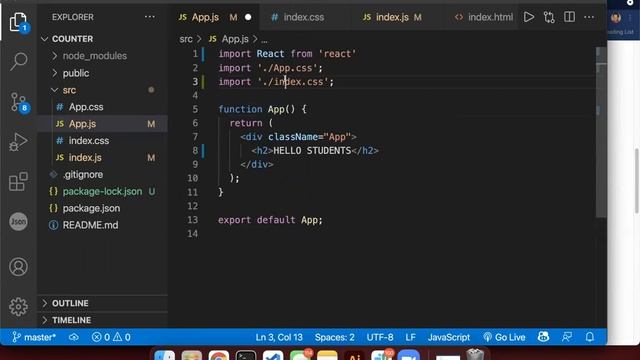This screenshot has height=360, width=640.
Task: Open the notifications bell
Action: 590,337
